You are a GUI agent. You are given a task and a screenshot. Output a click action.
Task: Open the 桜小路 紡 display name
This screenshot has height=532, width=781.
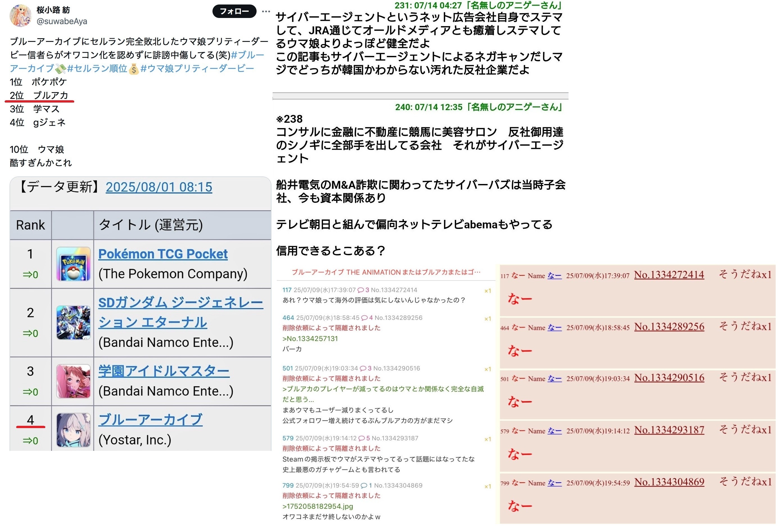[53, 10]
